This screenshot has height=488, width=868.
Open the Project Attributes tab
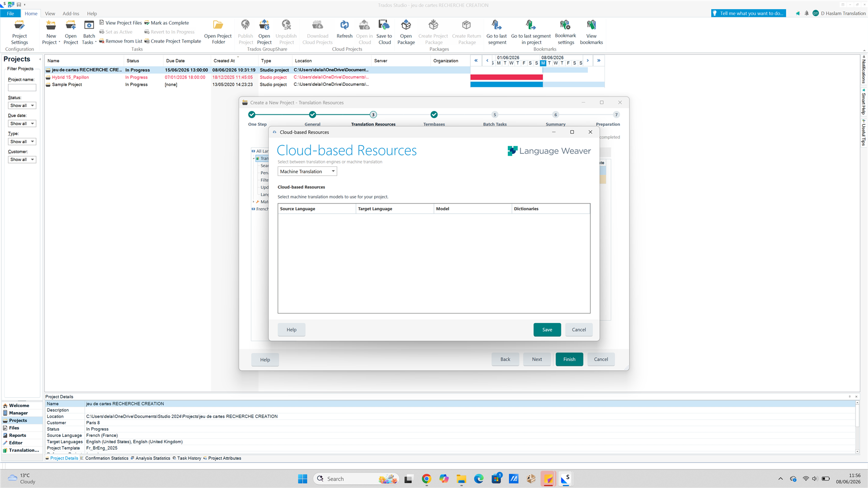point(222,458)
